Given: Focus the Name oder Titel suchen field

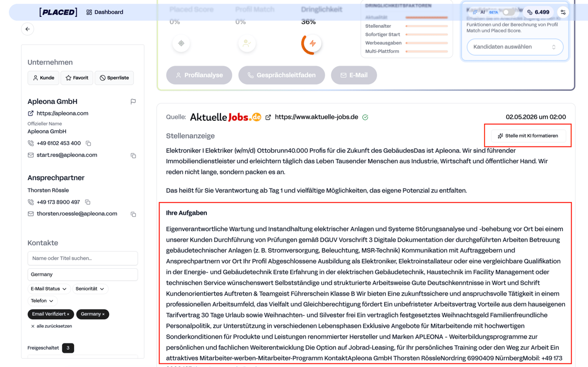Looking at the screenshot, I should click(82, 258).
